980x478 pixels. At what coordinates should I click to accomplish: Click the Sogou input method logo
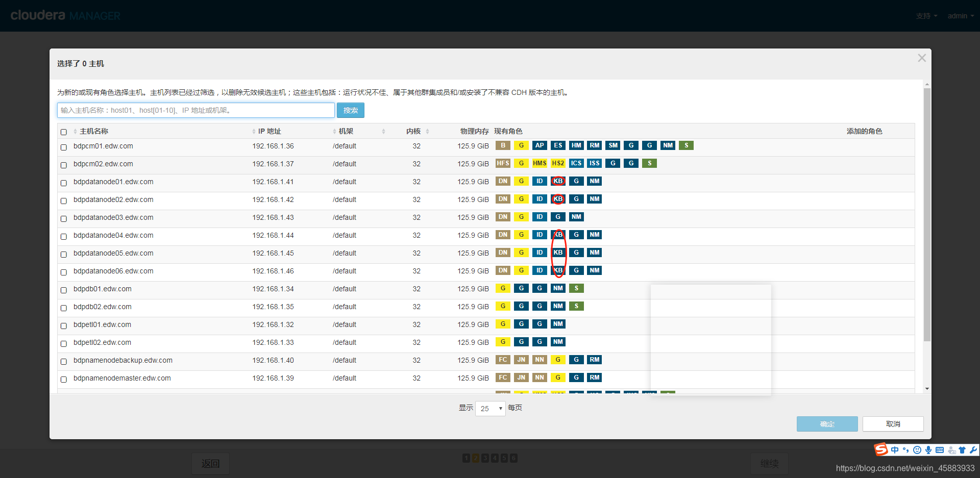[x=881, y=449]
